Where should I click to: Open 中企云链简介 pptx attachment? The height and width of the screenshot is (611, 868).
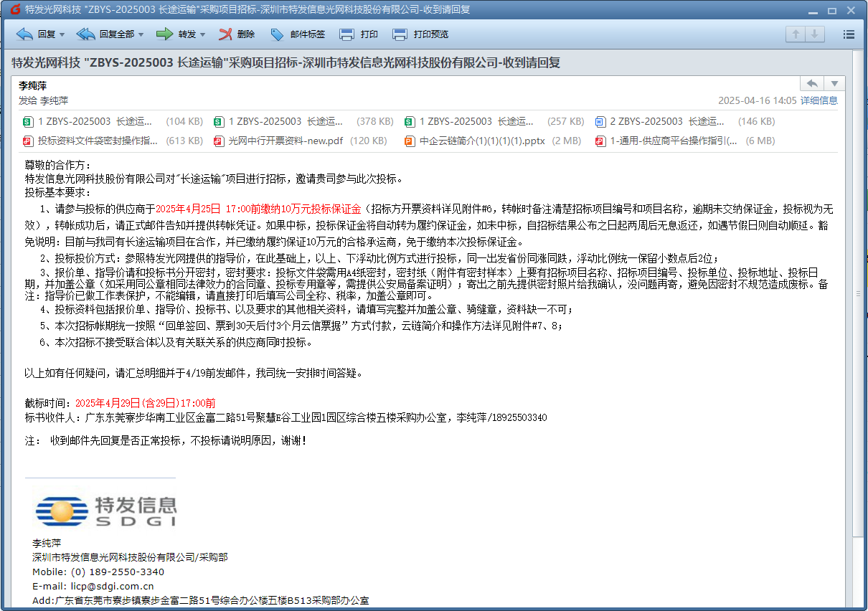click(494, 141)
